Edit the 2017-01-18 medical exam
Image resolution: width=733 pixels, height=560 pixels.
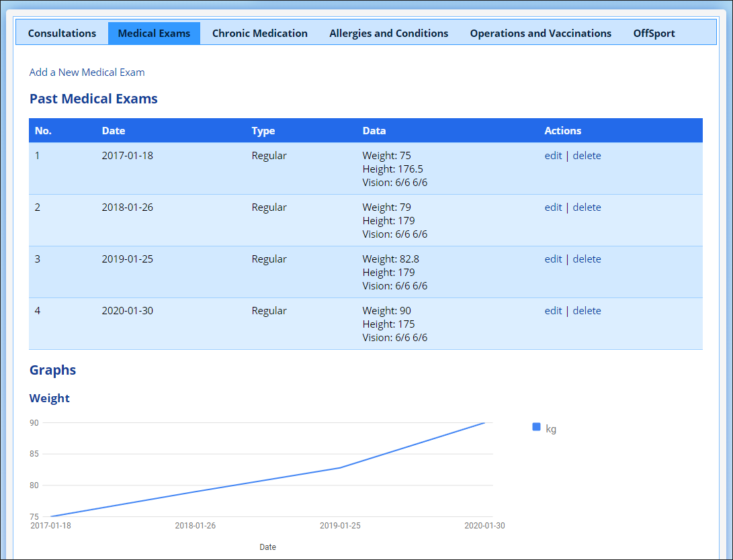[553, 156]
